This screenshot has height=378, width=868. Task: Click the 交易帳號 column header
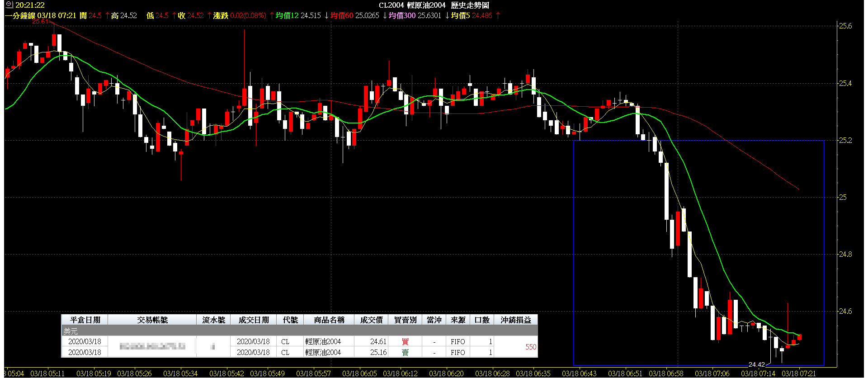[x=152, y=320]
